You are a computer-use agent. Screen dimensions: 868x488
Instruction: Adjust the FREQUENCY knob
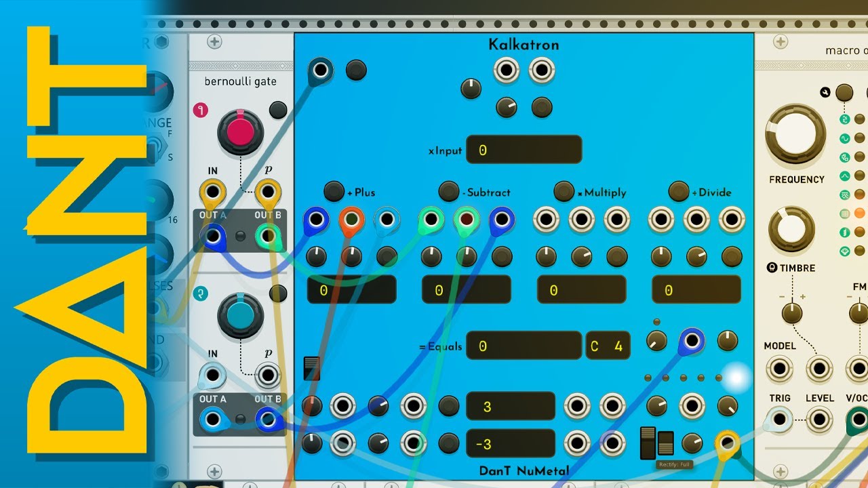tap(795, 134)
